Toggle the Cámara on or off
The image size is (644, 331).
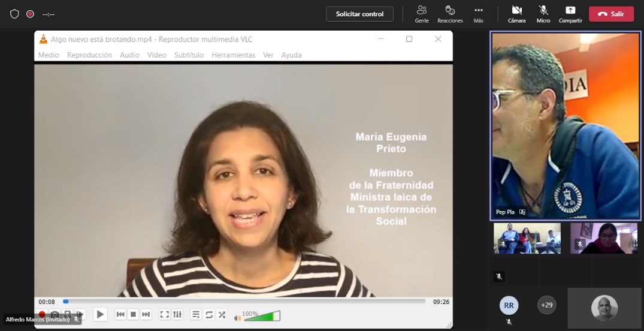516,14
